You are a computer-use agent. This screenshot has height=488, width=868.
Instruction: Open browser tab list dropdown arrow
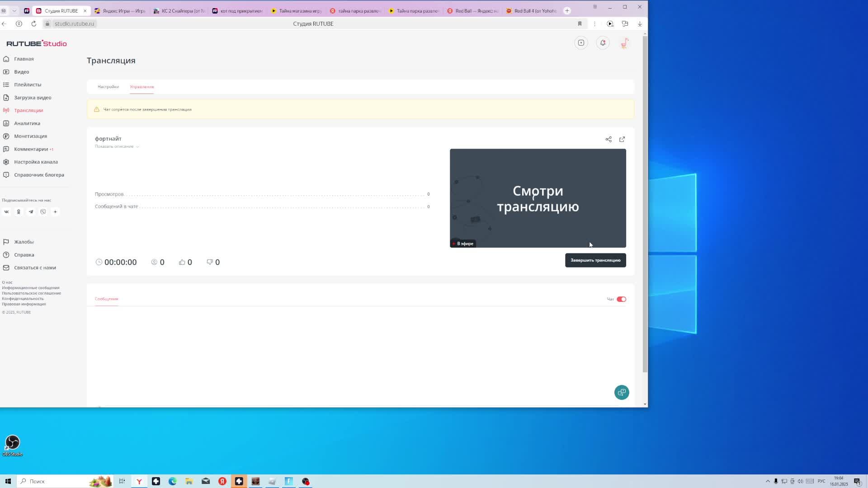[14, 10]
